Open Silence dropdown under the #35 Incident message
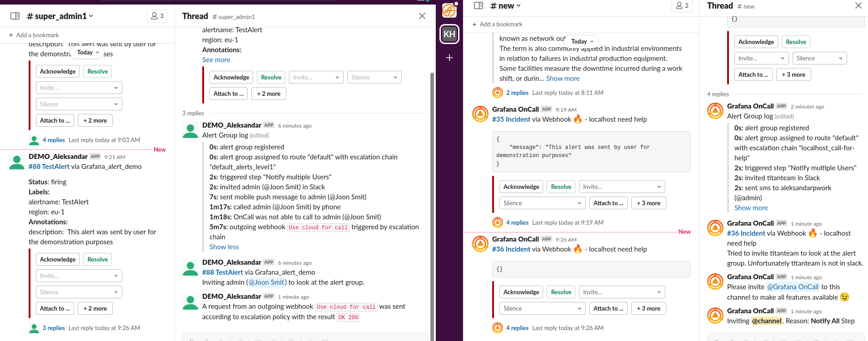868x341 pixels. click(x=543, y=203)
